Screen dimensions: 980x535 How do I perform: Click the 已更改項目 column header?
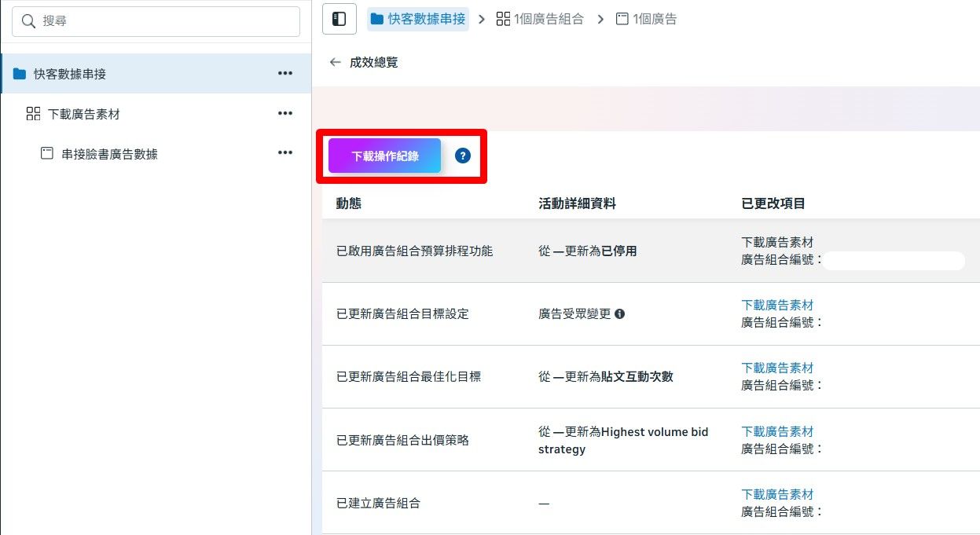(x=773, y=203)
